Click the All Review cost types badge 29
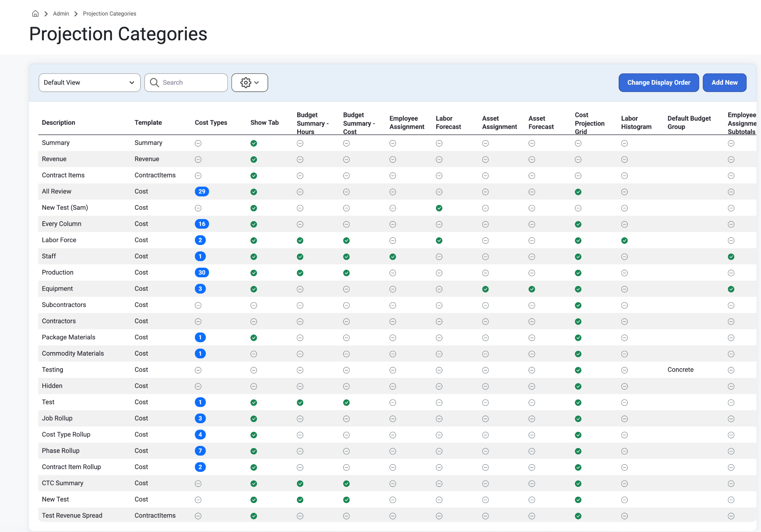 [202, 192]
